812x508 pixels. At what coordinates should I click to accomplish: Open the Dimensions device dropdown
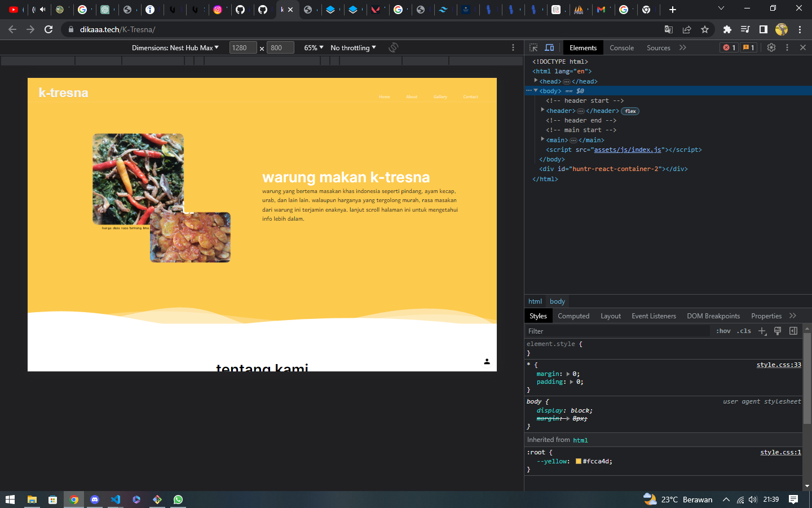pyautogui.click(x=175, y=48)
